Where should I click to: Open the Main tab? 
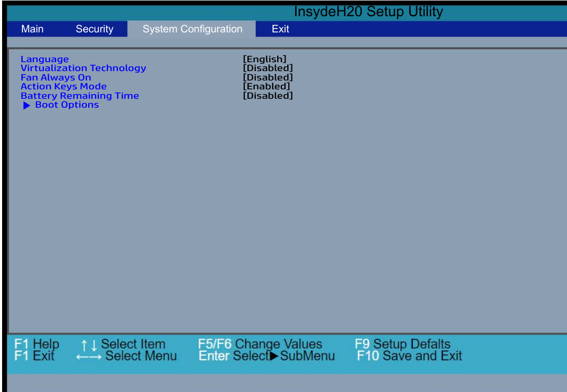32,29
